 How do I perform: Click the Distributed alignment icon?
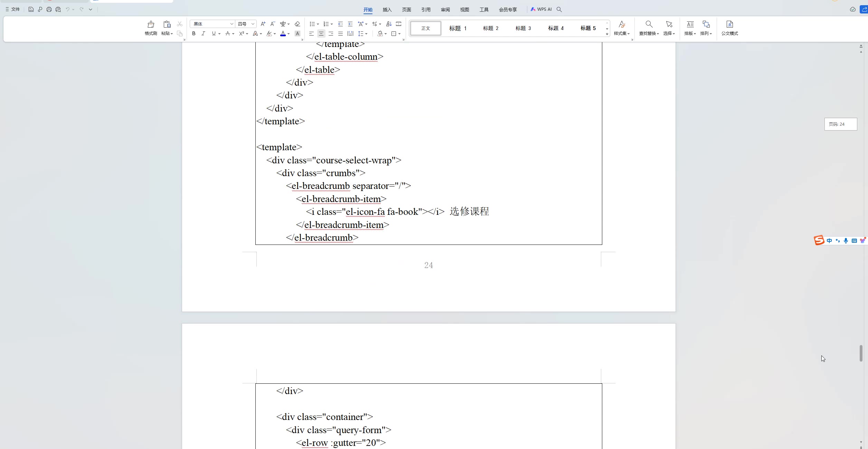click(x=350, y=34)
